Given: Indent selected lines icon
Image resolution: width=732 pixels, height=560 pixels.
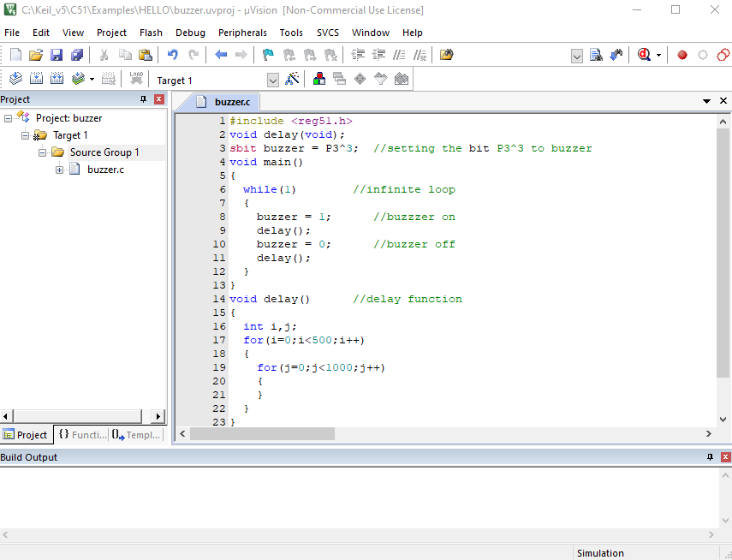Looking at the screenshot, I should coord(358,55).
